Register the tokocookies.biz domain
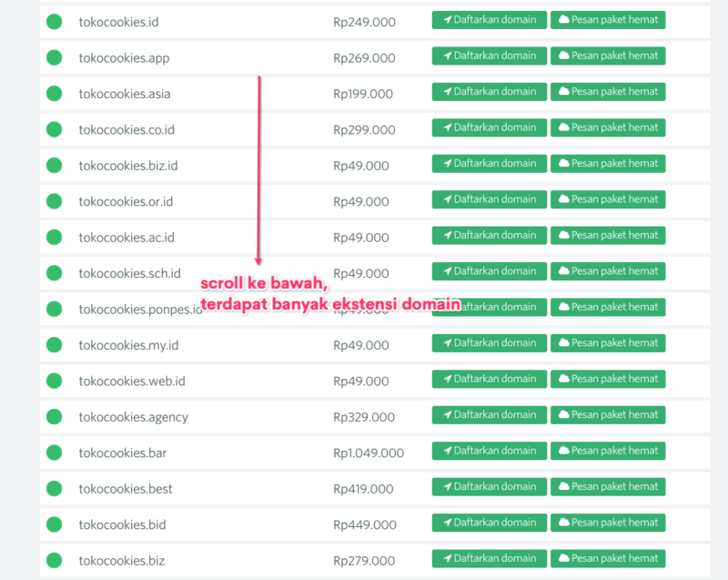The height and width of the screenshot is (580, 728). click(489, 558)
